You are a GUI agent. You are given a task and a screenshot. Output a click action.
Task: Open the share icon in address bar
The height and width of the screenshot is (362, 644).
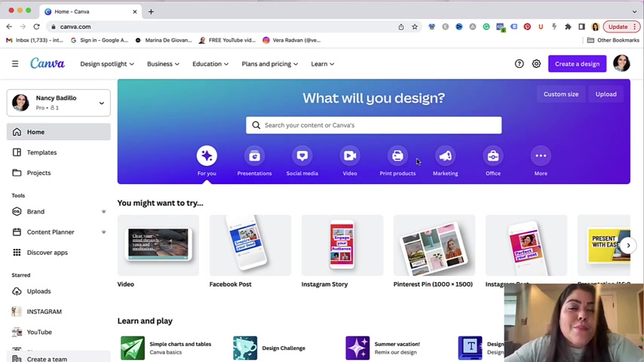point(401,26)
